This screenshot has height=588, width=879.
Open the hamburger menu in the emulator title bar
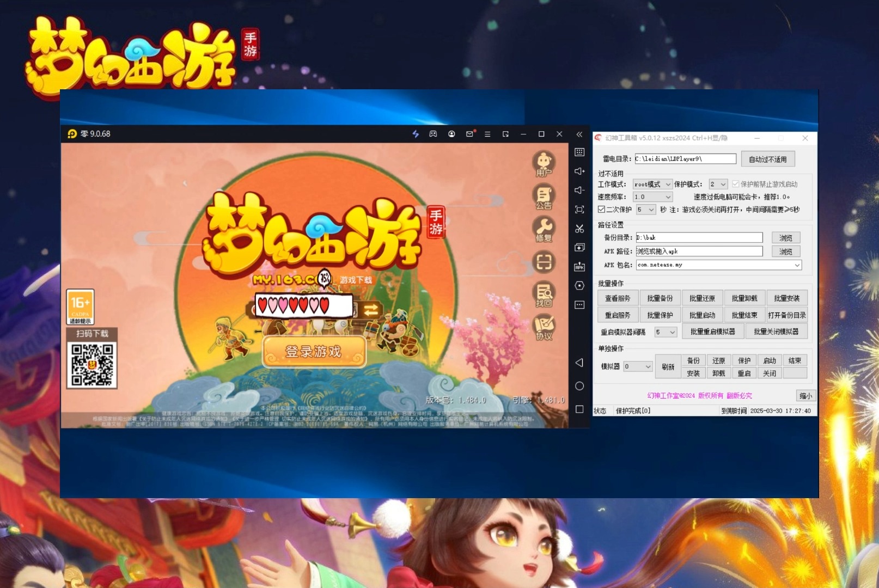pyautogui.click(x=488, y=134)
